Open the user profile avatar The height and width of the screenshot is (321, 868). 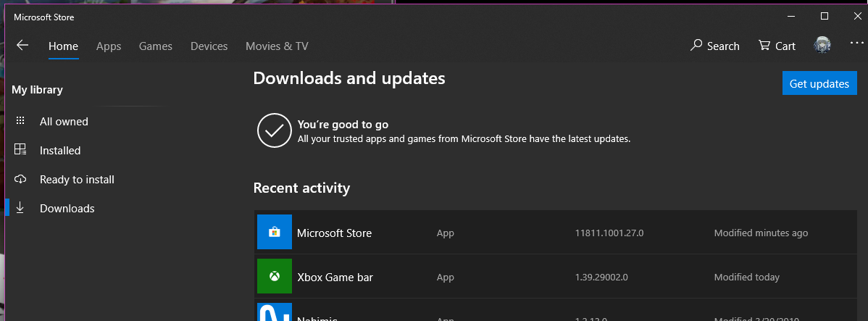click(822, 46)
